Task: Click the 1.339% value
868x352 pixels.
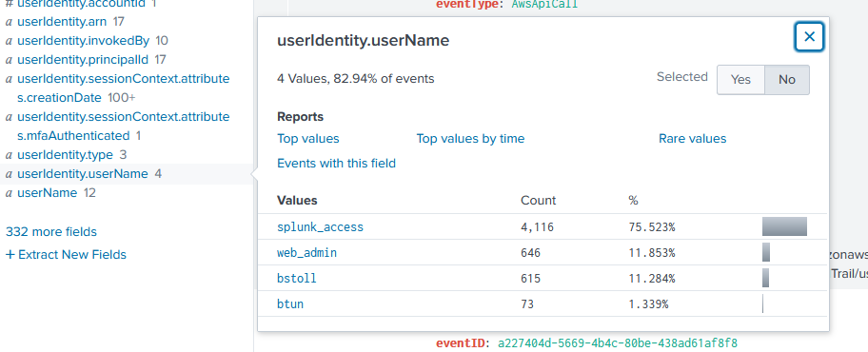Action: click(x=648, y=304)
